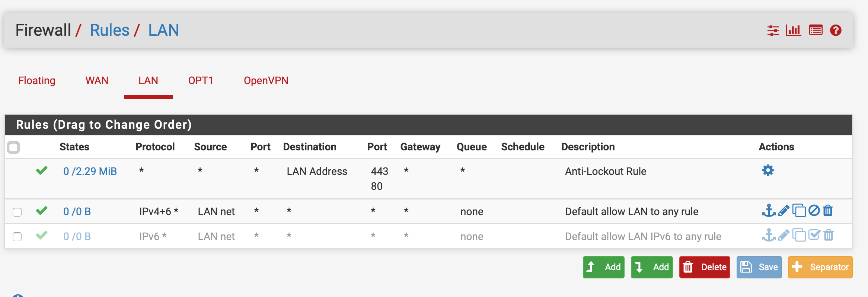This screenshot has height=297, width=868.
Task: Click anchor icon on the IPv6 rule row
Action: pos(769,236)
